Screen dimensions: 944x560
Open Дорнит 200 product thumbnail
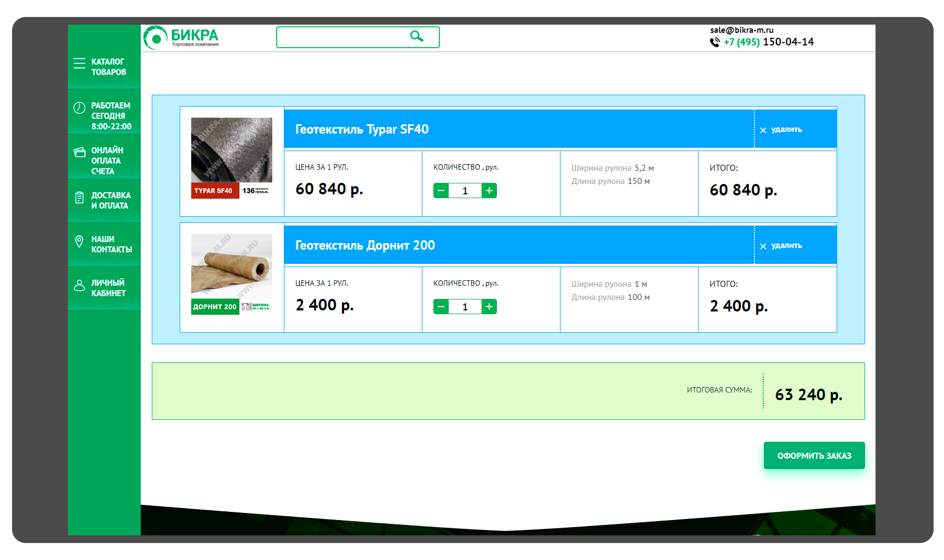[232, 274]
